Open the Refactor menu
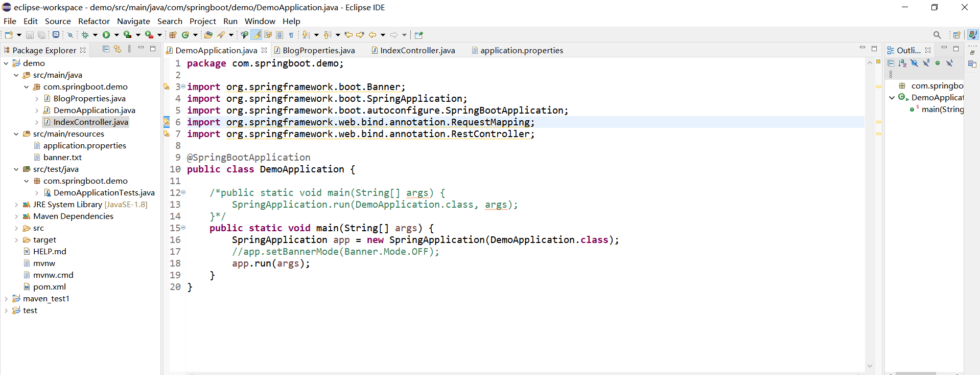 pos(94,21)
